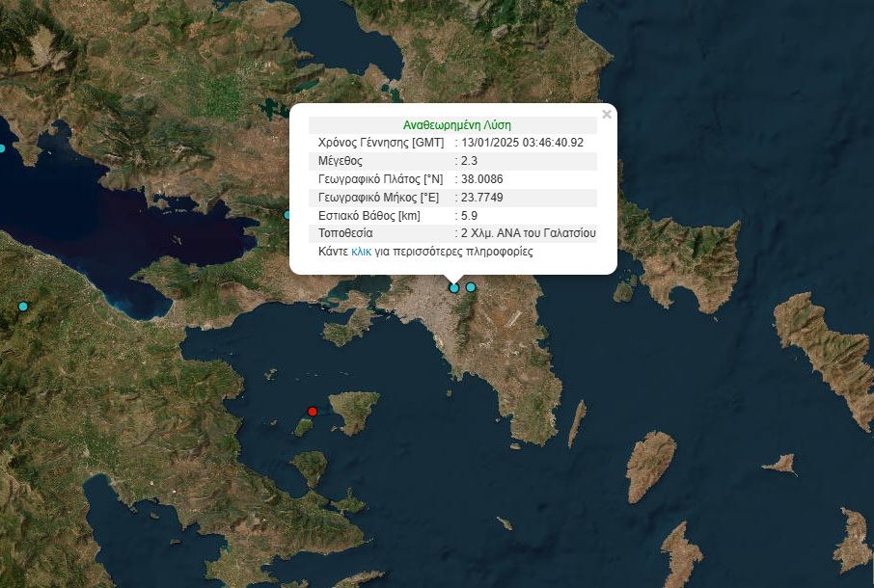Select the right cyan marker east of the epicenter
This screenshot has height=588, width=874.
pos(471,287)
